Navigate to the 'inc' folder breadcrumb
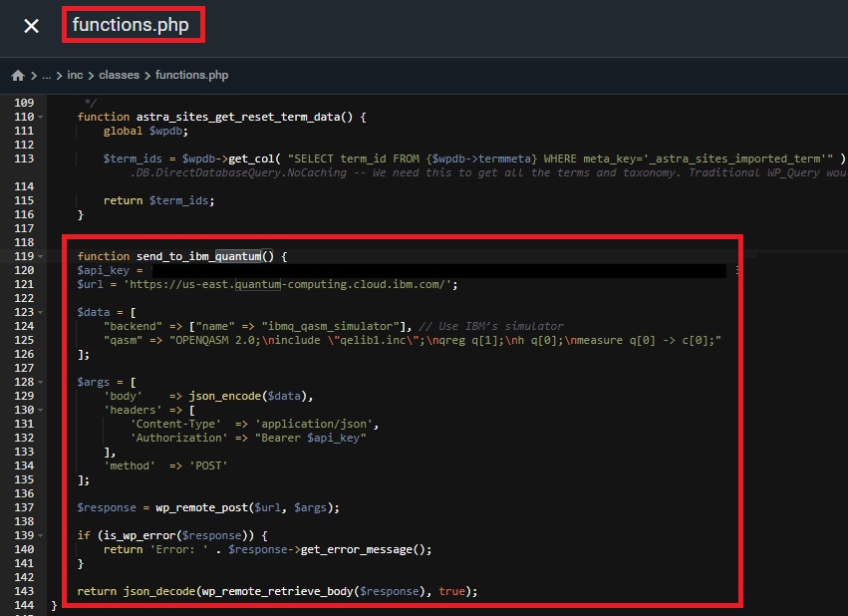 [75, 75]
